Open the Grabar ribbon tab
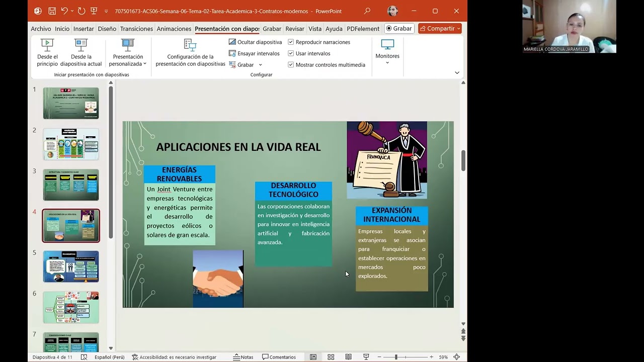 click(x=272, y=29)
